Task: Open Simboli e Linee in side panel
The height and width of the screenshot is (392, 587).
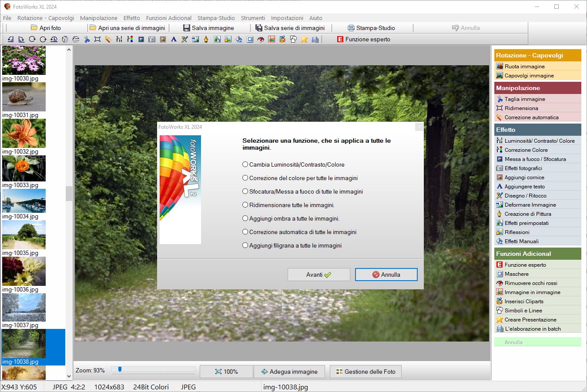Action: pyautogui.click(x=537, y=310)
